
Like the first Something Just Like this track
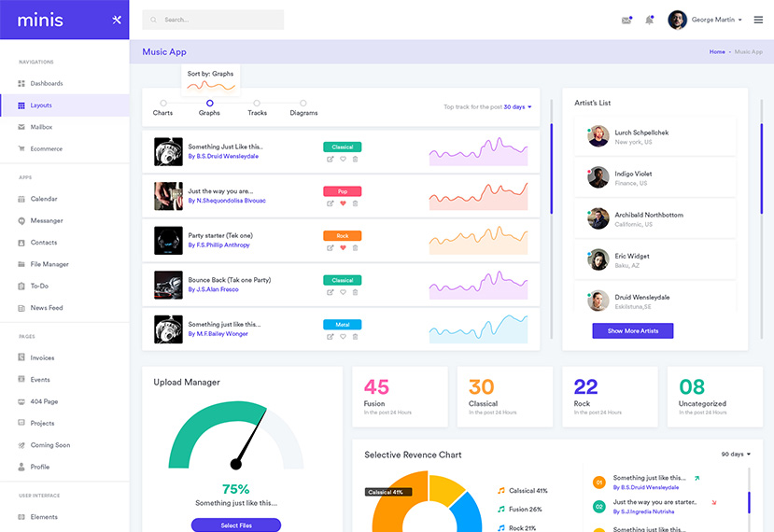click(343, 159)
